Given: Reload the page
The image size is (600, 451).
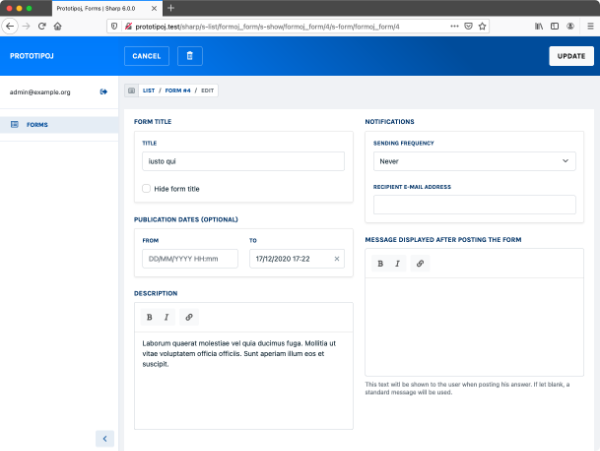Looking at the screenshot, I should [42, 26].
